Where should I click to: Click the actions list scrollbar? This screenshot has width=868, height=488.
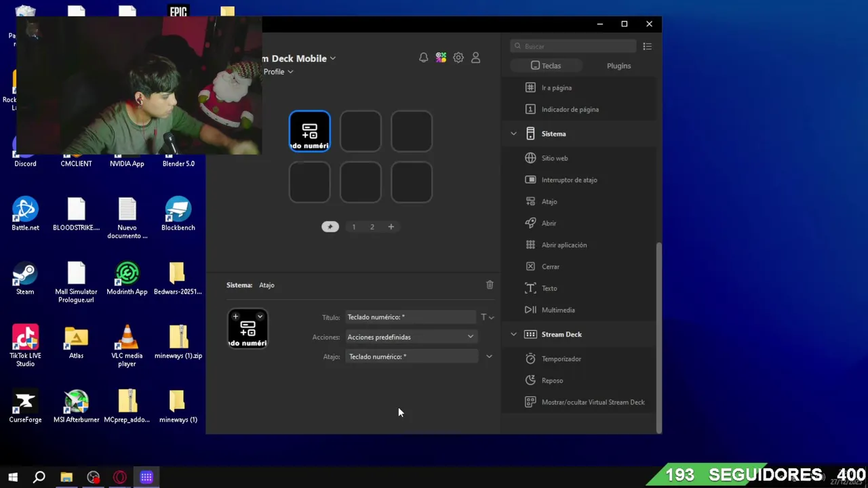coord(659,337)
